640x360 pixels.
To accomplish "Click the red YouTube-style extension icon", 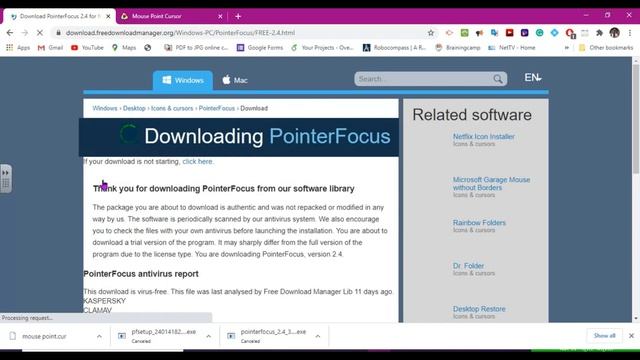I will pyautogui.click(x=509, y=33).
